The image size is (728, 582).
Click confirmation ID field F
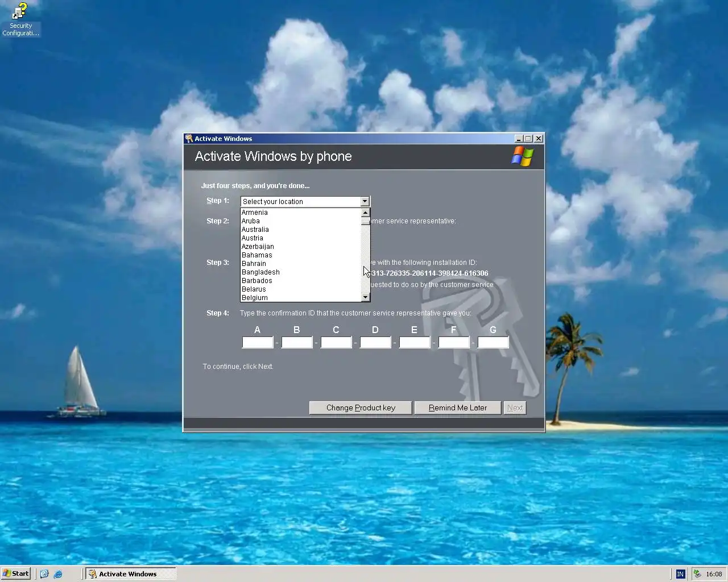point(454,342)
